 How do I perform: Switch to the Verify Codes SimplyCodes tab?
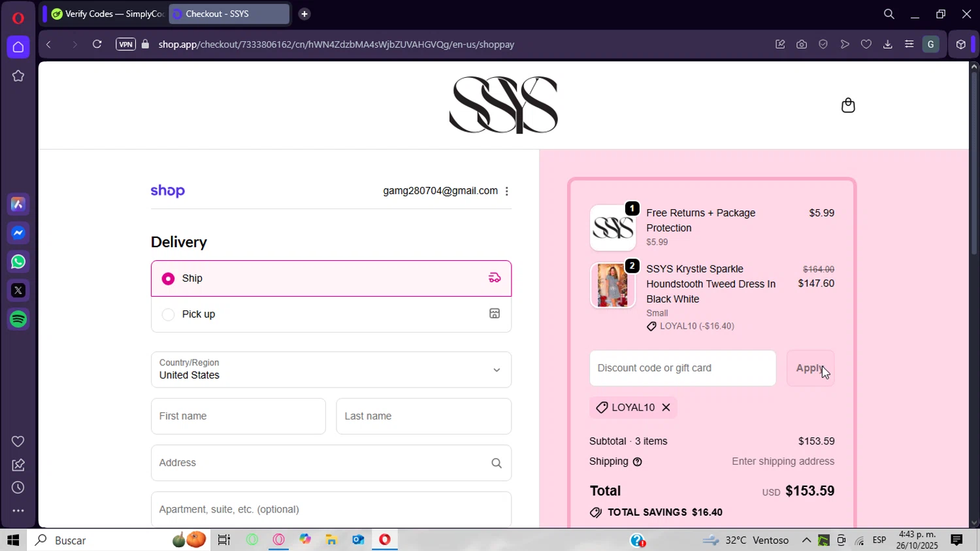(107, 14)
